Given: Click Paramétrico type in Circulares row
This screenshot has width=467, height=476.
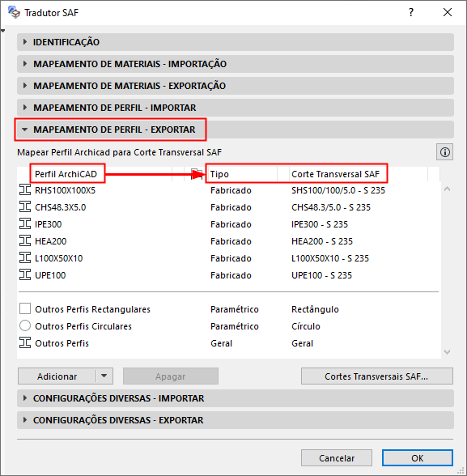Looking at the screenshot, I should click(235, 326).
